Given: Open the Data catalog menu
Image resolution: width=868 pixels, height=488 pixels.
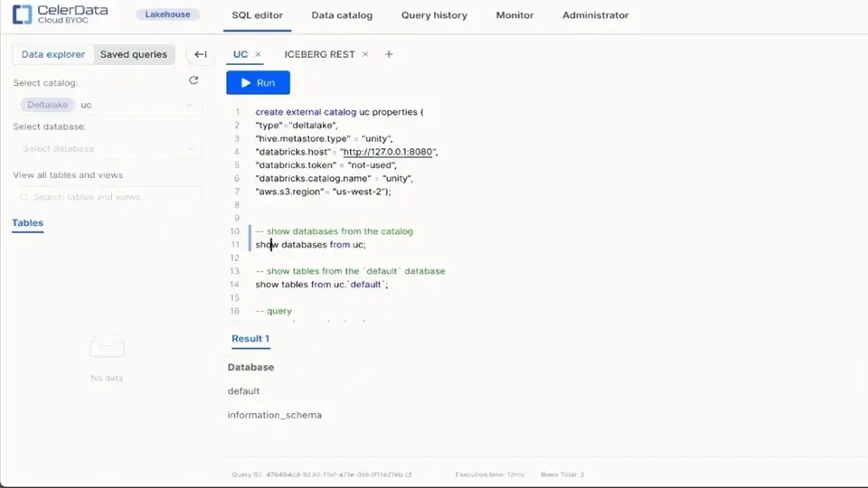Looking at the screenshot, I should 342,15.
